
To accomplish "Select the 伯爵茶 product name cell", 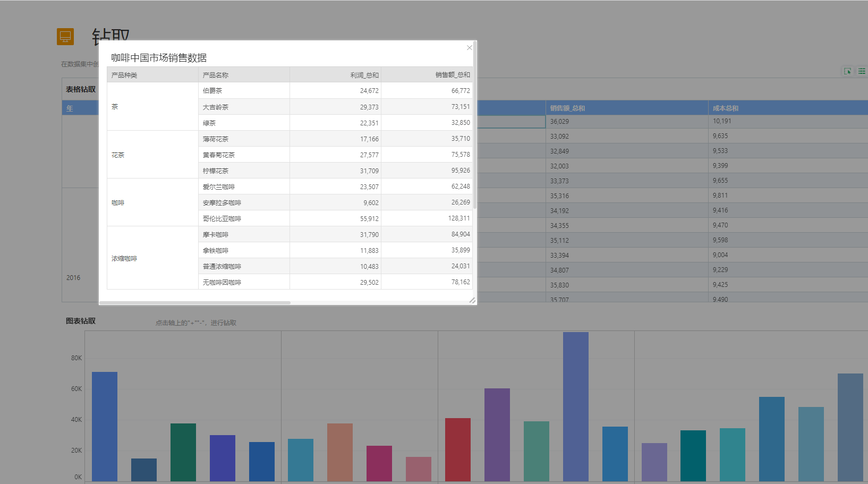I will pos(212,91).
